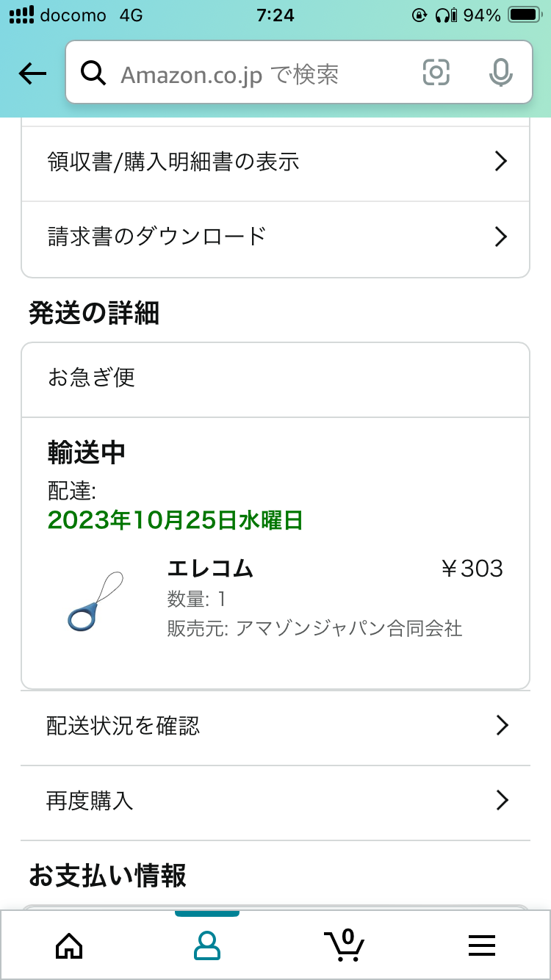Expand 領収書/購入明細書の表示 chevron
The height and width of the screenshot is (980, 551).
(501, 162)
